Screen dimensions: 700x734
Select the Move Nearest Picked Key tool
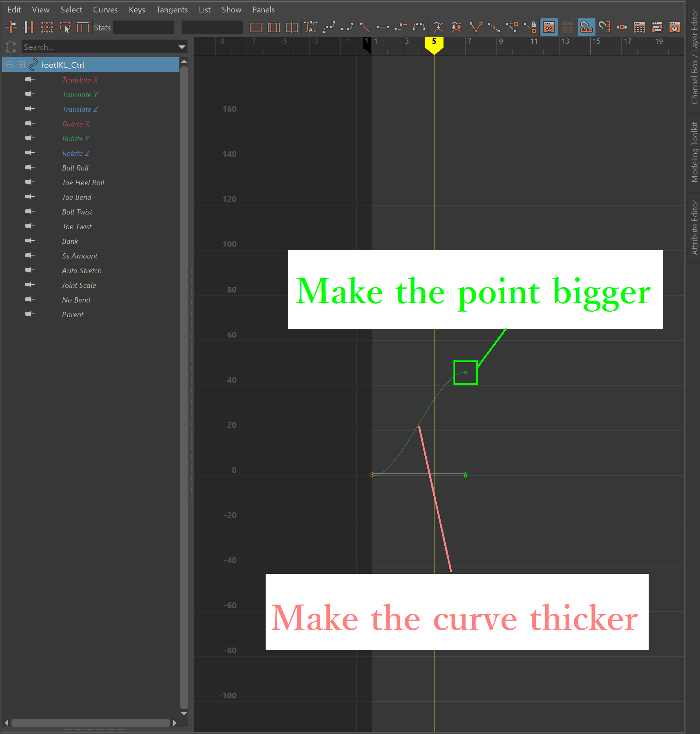pyautogui.click(x=12, y=27)
